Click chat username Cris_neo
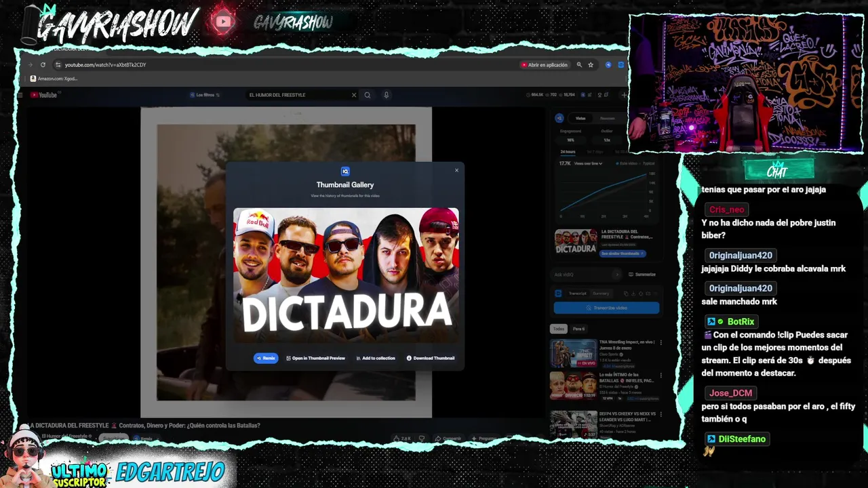Image resolution: width=868 pixels, height=488 pixels. 727,209
